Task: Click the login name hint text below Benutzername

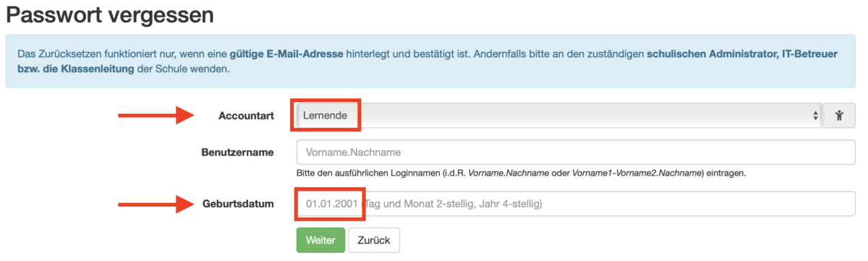Action: click(x=521, y=174)
